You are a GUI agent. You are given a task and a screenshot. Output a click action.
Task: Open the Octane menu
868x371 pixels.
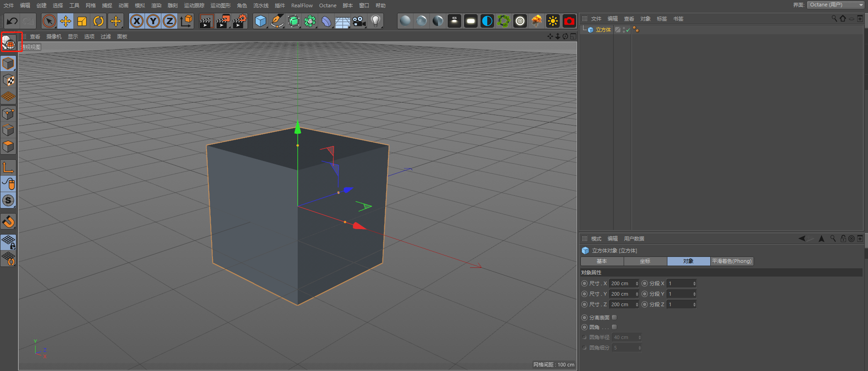(328, 5)
